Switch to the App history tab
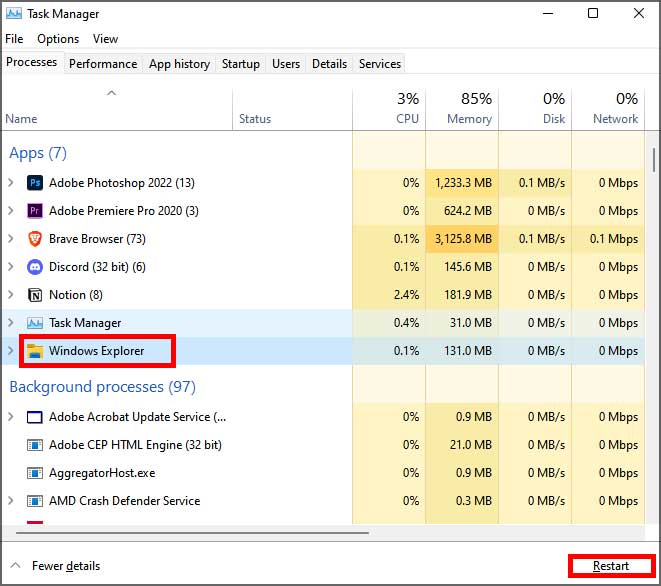The image size is (661, 586). tap(179, 64)
